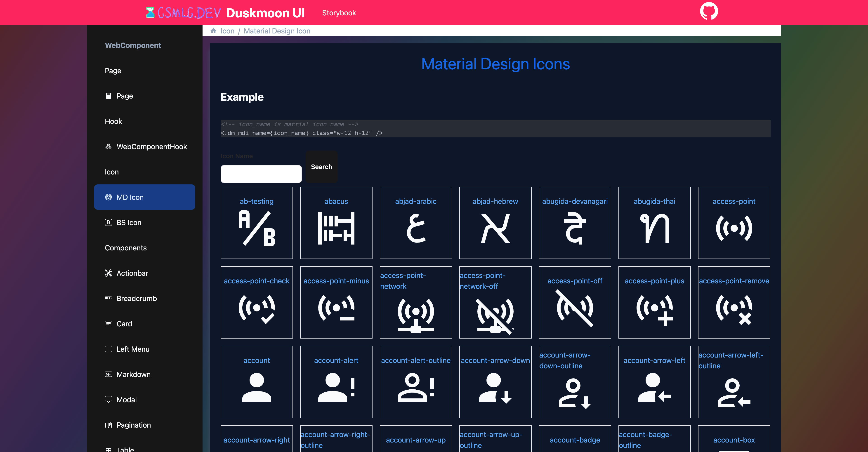868x452 pixels.
Task: Select the access-point-minus icon card
Action: click(336, 302)
